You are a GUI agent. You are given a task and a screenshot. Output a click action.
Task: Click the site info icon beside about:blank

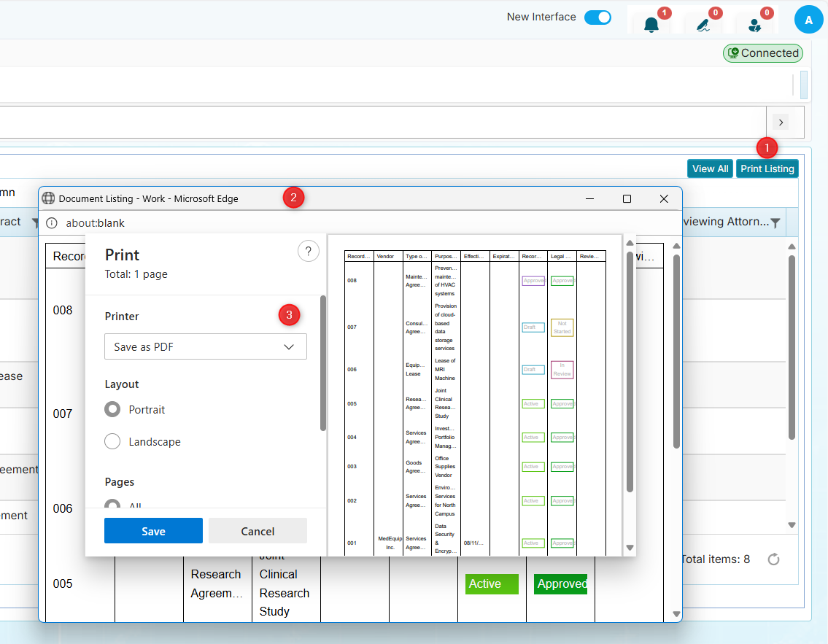pyautogui.click(x=51, y=223)
